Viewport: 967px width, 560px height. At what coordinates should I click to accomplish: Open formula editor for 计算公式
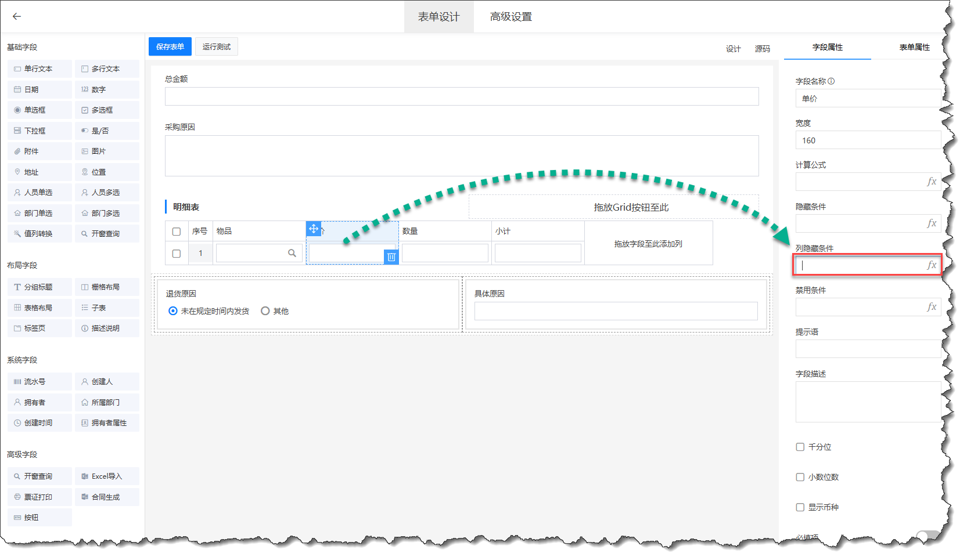(x=932, y=182)
